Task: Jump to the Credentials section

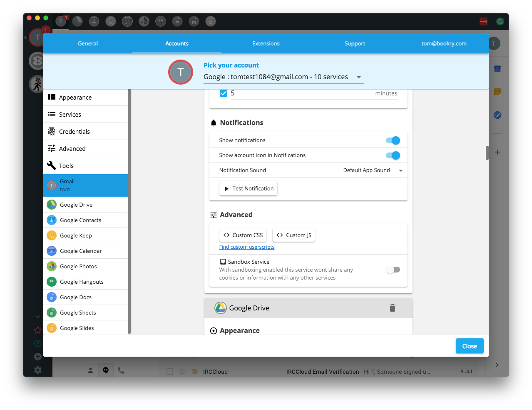Action: click(x=85, y=132)
